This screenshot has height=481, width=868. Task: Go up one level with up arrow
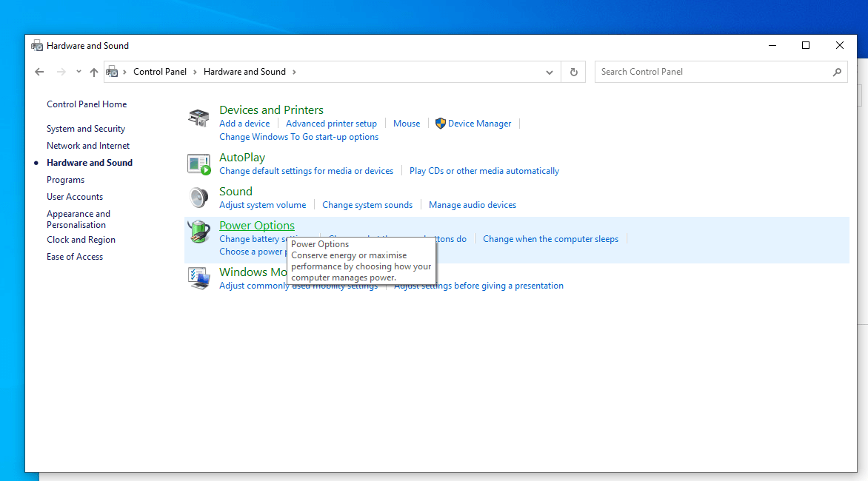pos(93,72)
